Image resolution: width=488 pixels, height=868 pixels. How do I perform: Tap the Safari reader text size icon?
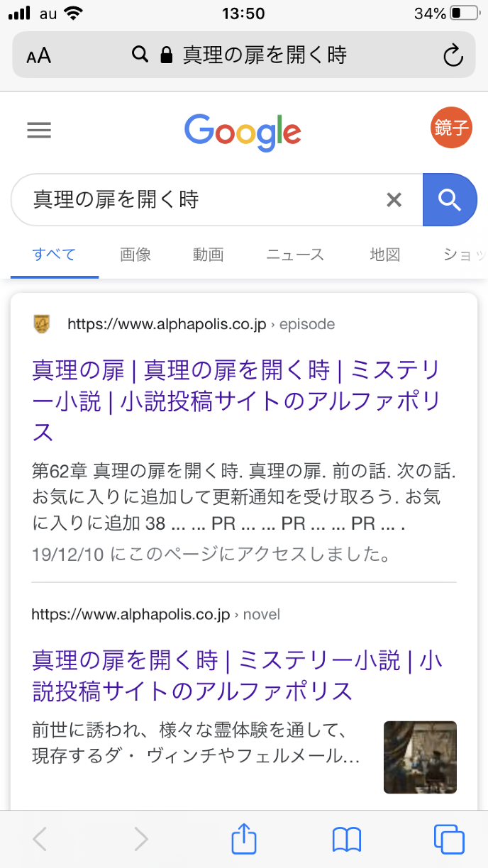(x=39, y=55)
